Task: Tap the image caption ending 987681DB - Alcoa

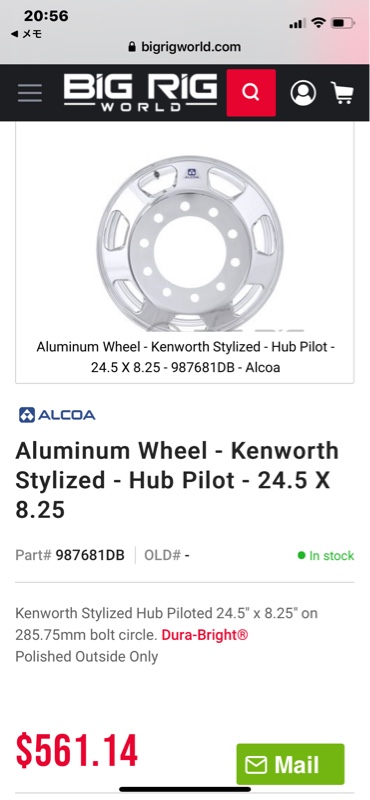Action: pos(185,357)
